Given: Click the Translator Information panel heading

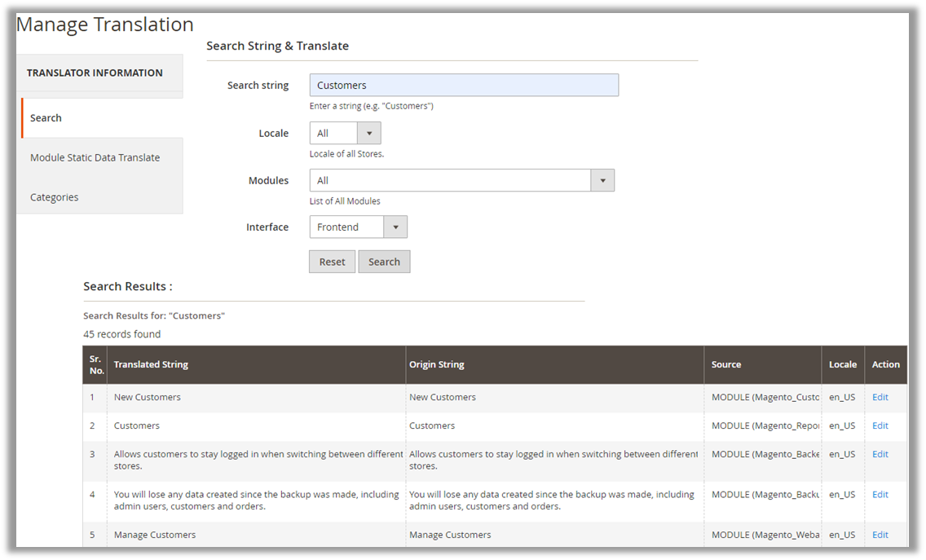Looking at the screenshot, I should [95, 73].
